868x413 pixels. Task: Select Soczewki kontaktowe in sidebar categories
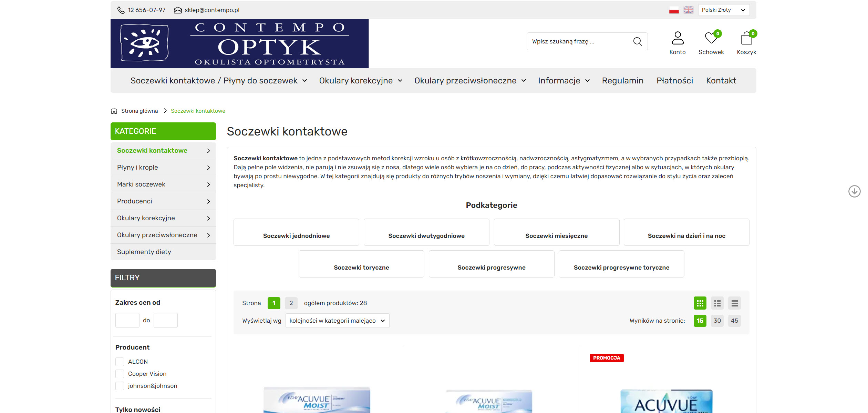coord(152,151)
